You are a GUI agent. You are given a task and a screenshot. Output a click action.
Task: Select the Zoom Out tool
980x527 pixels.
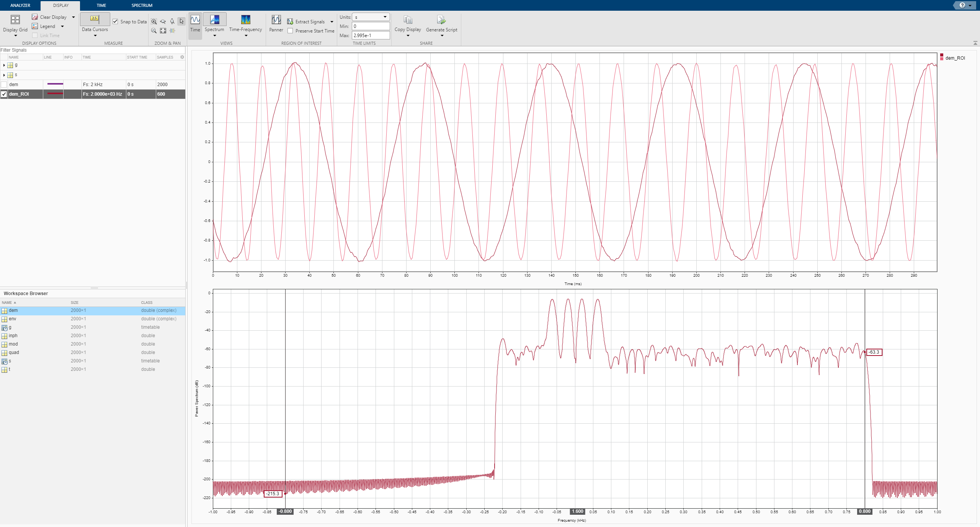tap(154, 31)
